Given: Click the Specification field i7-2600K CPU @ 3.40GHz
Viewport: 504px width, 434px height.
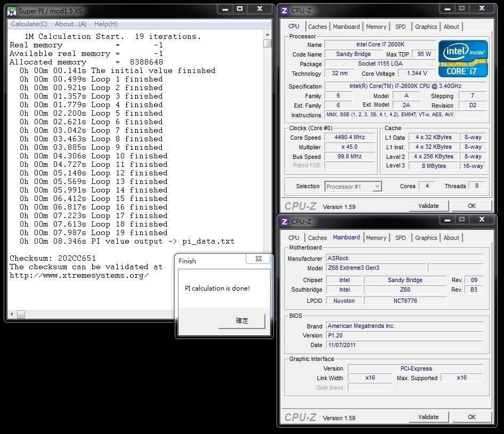Looking at the screenshot, I should pyautogui.click(x=405, y=86).
